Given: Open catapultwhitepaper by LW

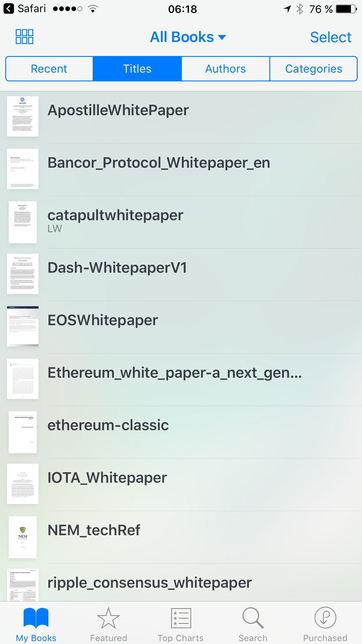Looking at the screenshot, I should coord(181,222).
